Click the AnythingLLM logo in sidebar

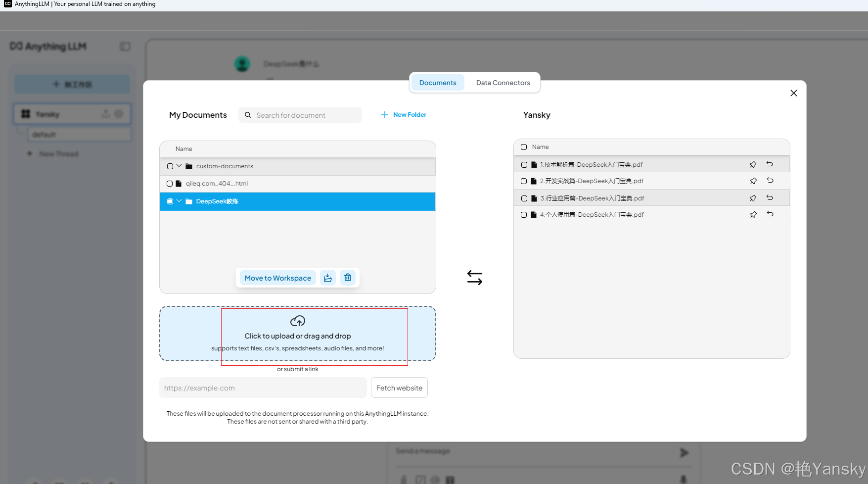[x=48, y=47]
